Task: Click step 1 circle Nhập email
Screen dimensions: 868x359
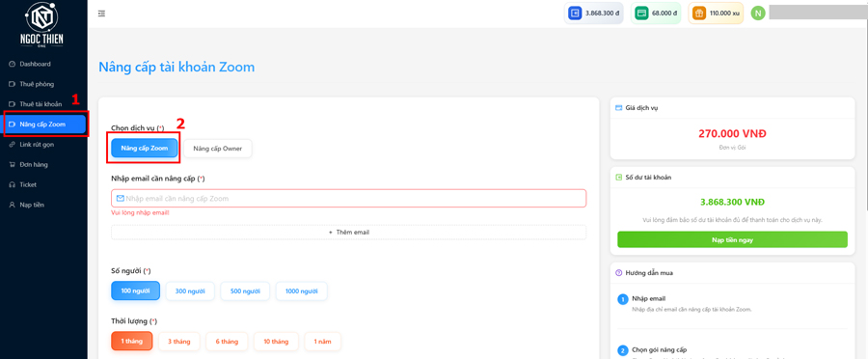Action: click(623, 300)
